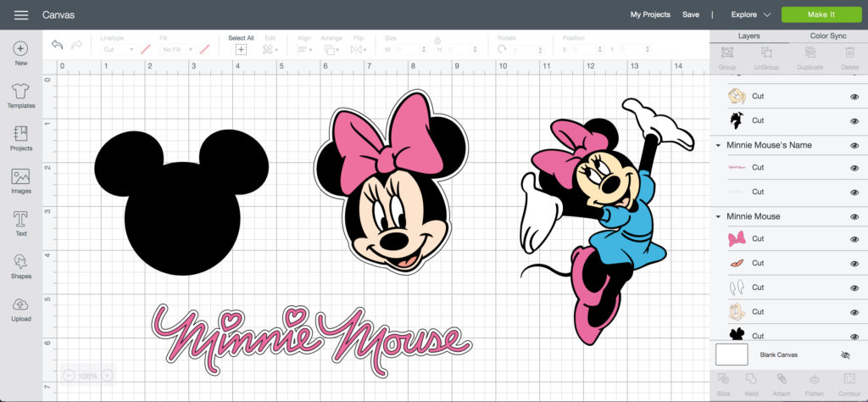This screenshot has height=402, width=868.
Task: Redo the last action
Action: [77, 45]
